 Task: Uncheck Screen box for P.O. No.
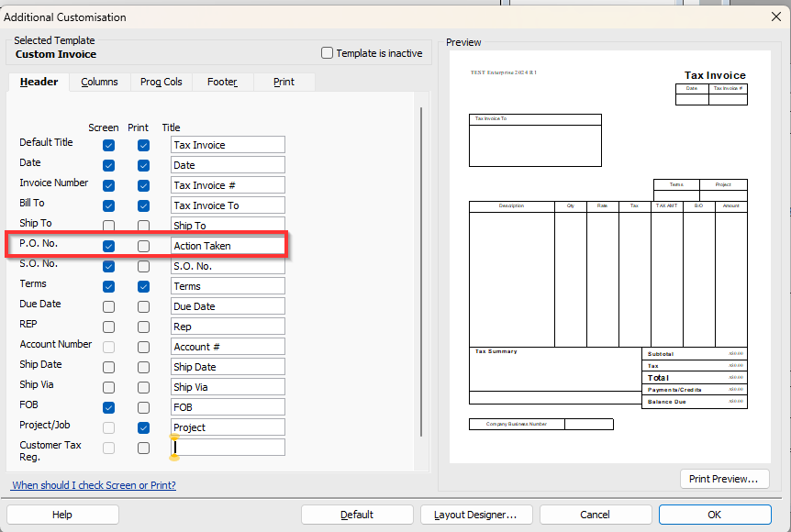tap(108, 246)
